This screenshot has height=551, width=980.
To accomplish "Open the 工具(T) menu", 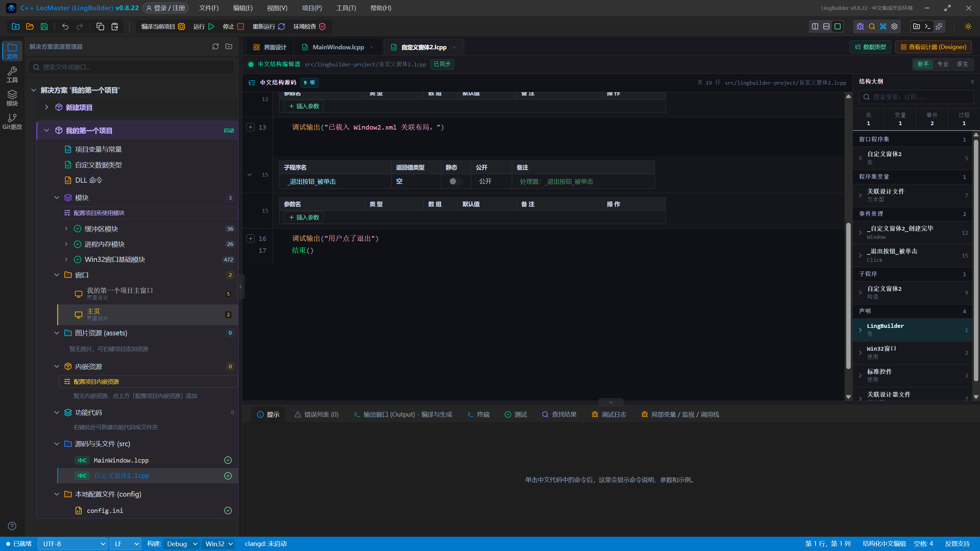I will point(346,8).
